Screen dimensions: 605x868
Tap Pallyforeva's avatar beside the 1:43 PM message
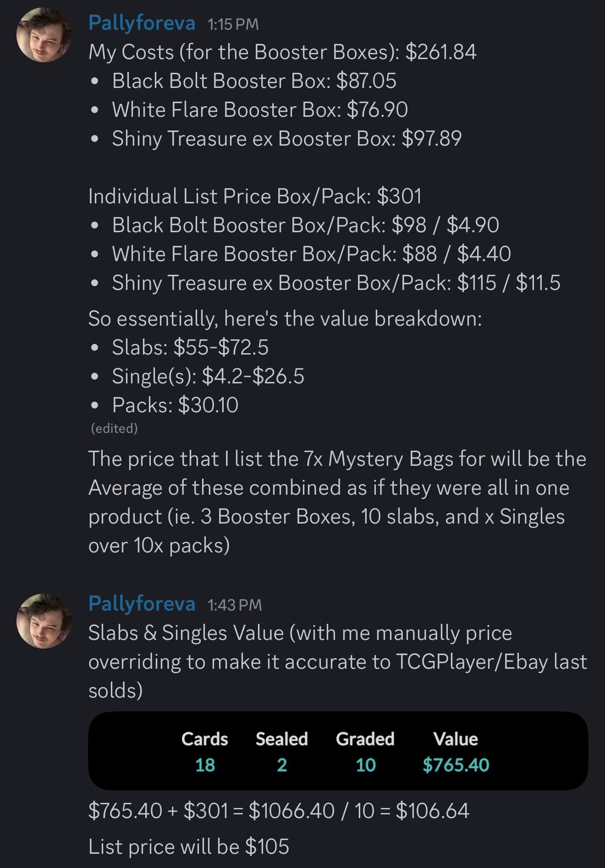[x=44, y=621]
